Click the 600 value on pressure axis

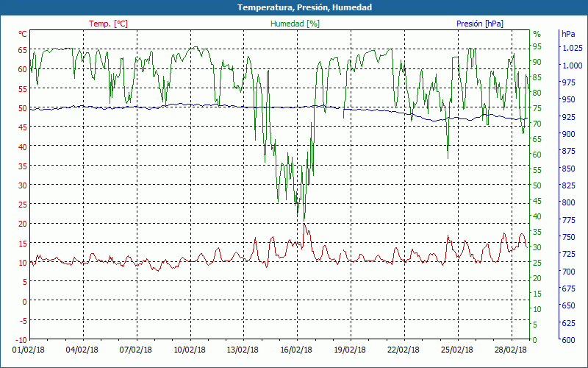click(568, 340)
